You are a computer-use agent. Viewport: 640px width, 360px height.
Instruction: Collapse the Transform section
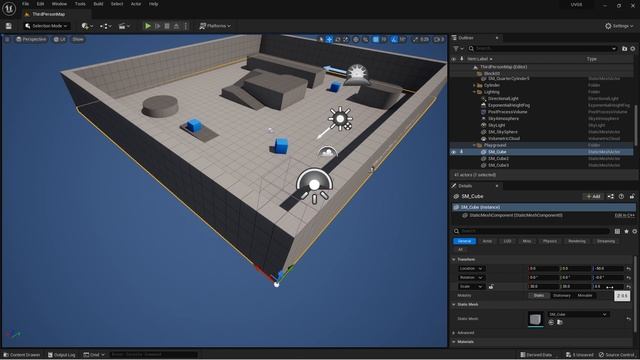[x=454, y=260]
